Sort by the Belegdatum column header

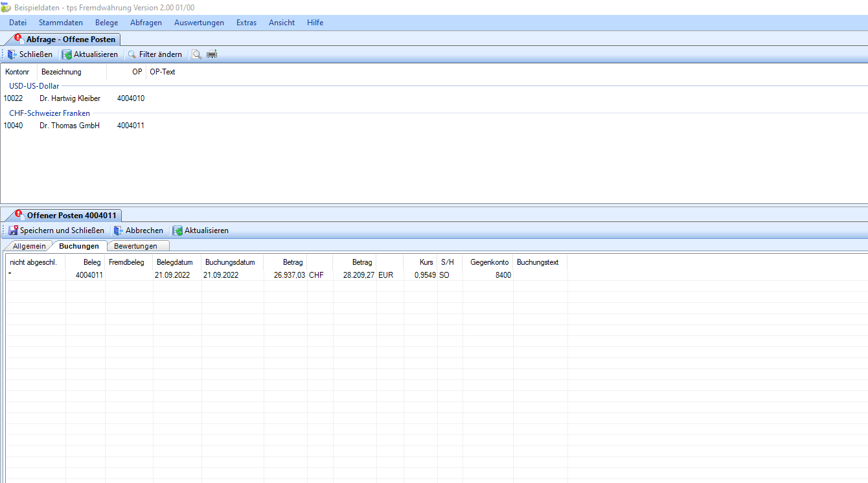pyautogui.click(x=175, y=262)
